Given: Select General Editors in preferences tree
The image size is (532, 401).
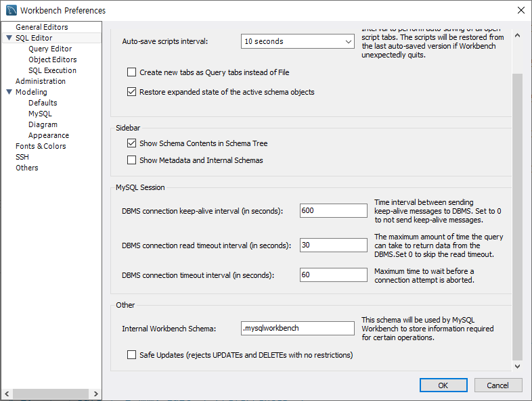Looking at the screenshot, I should [42, 27].
